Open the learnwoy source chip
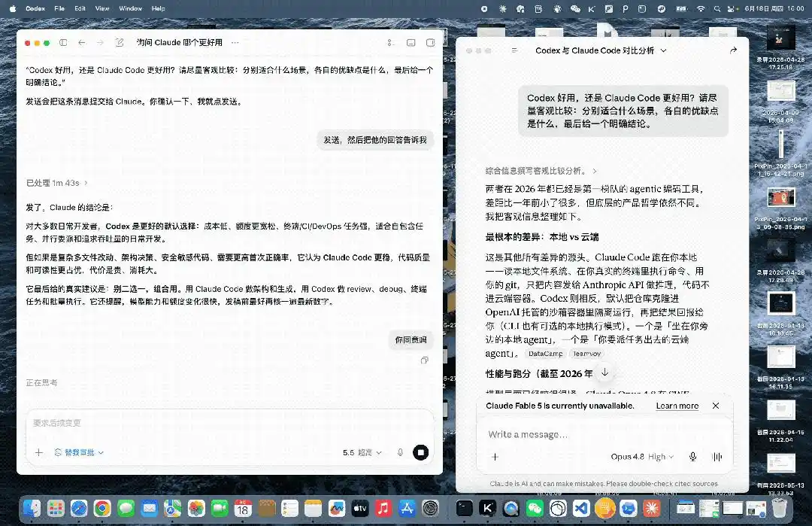This screenshot has height=526, width=812. point(586,354)
